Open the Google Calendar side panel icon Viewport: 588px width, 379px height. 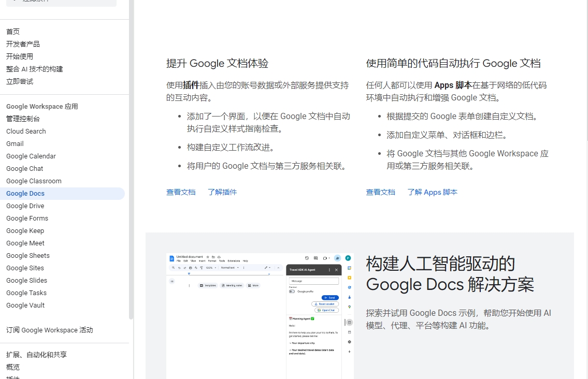click(x=349, y=268)
